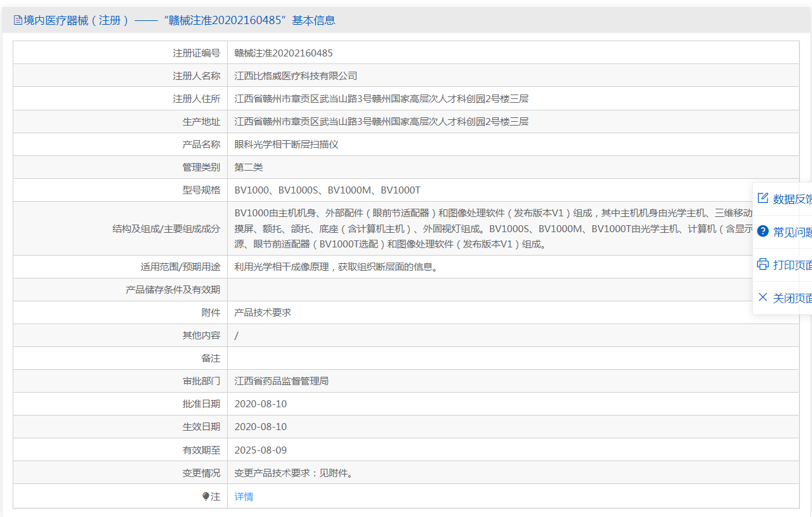Click the structure composition description text
The width and height of the screenshot is (812, 517).
(x=494, y=228)
